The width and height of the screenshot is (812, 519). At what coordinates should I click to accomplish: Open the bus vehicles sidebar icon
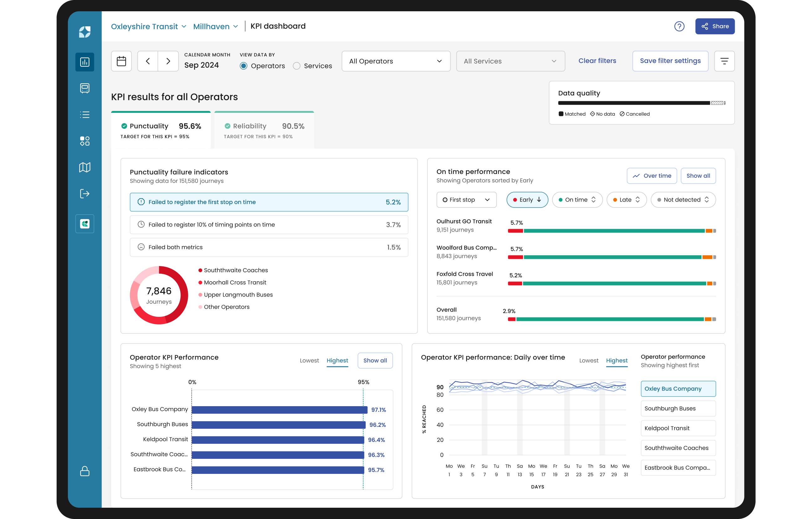coord(85,88)
